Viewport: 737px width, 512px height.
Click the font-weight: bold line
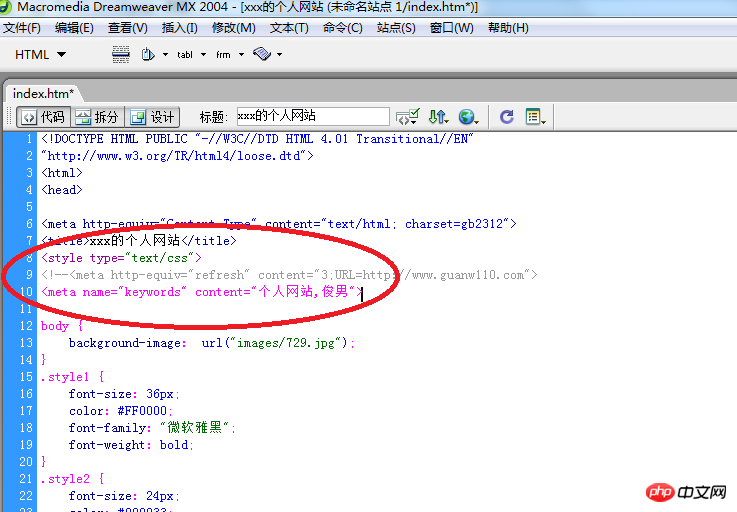click(131, 445)
